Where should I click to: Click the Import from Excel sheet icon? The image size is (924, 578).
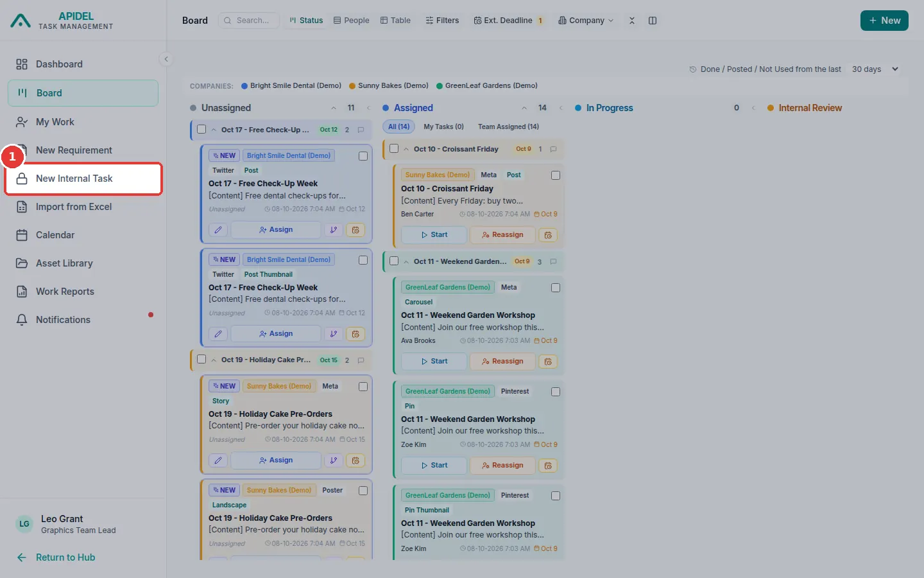coord(22,207)
